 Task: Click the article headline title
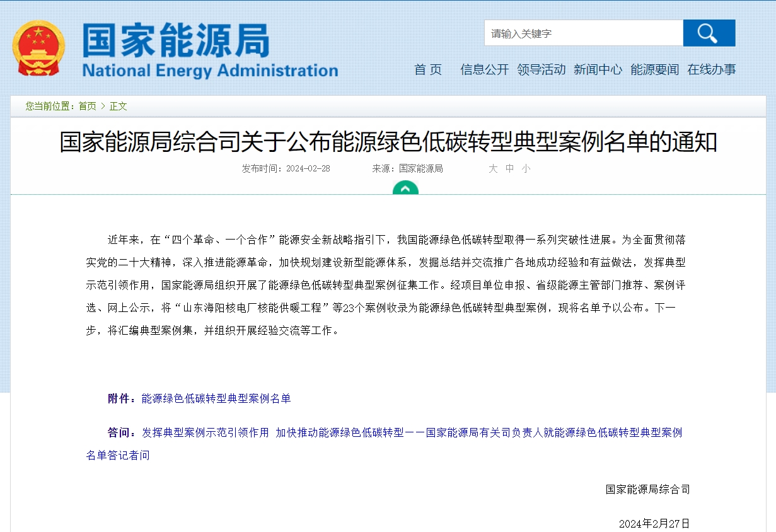point(388,142)
